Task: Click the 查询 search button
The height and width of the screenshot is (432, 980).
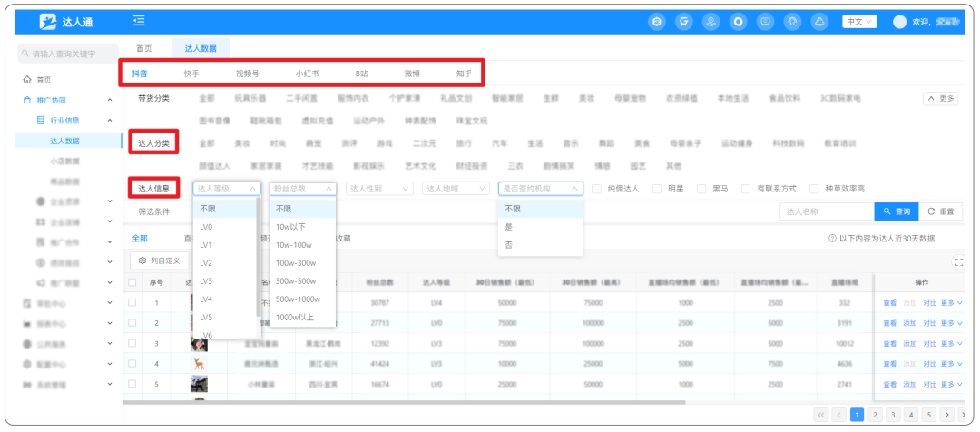Action: coord(897,211)
